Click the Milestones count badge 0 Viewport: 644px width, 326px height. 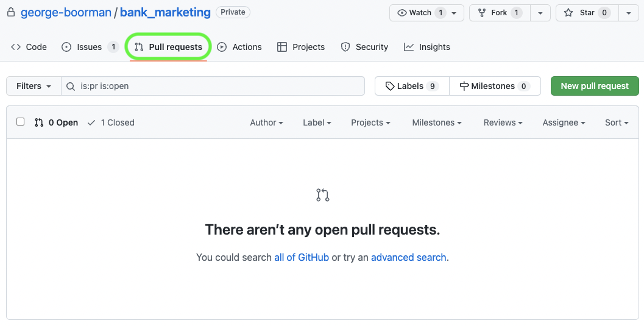[x=523, y=86]
